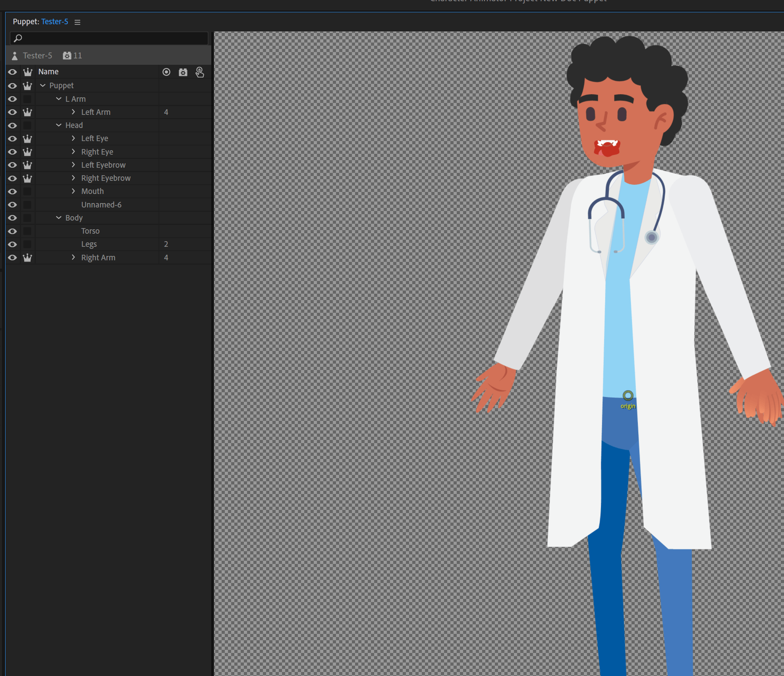784x676 pixels.
Task: Click the trigger hand icon in the column header
Action: (x=200, y=72)
